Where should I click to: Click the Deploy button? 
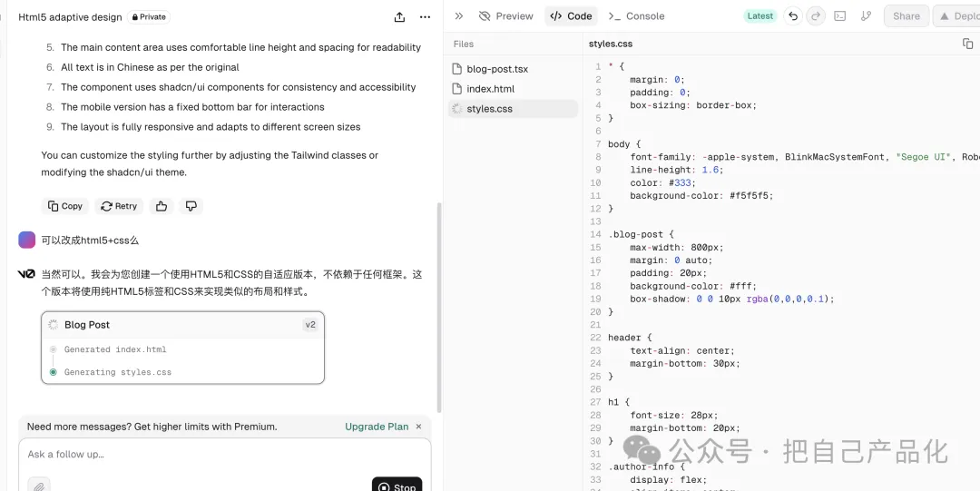coord(956,16)
